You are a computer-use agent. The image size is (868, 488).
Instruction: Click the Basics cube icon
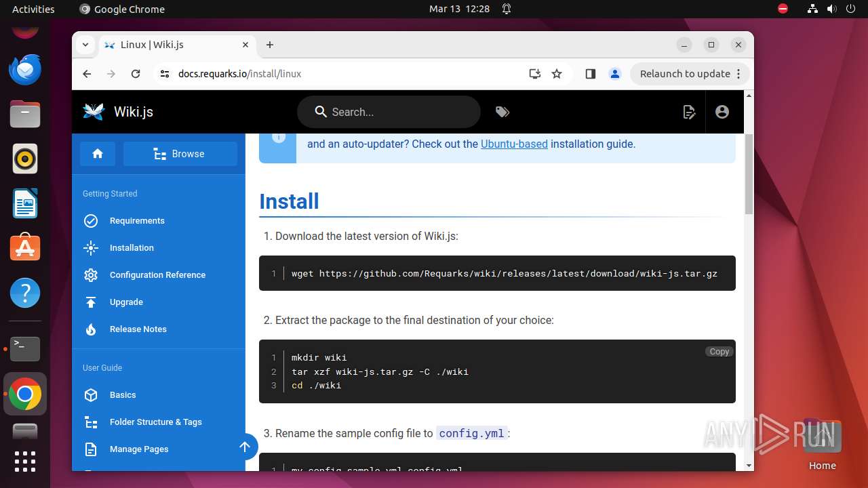[91, 395]
